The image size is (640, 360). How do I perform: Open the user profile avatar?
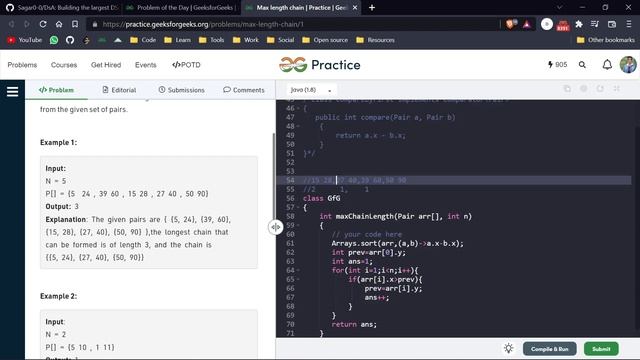(x=628, y=65)
